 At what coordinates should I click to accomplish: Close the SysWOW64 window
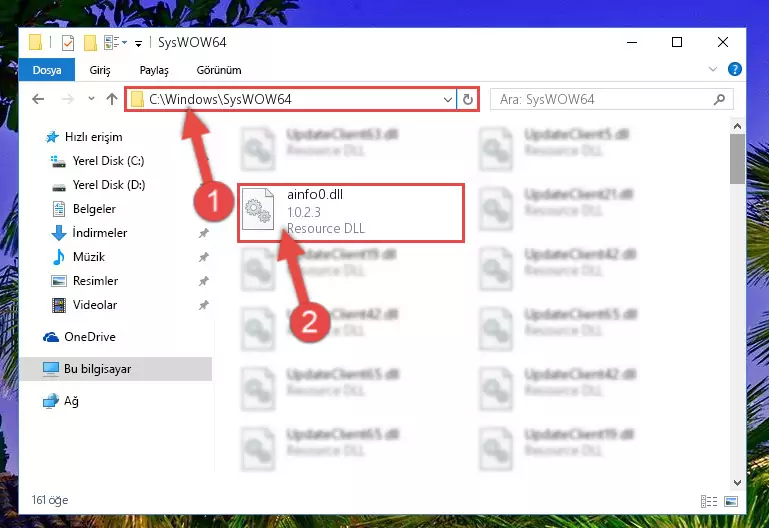[722, 43]
